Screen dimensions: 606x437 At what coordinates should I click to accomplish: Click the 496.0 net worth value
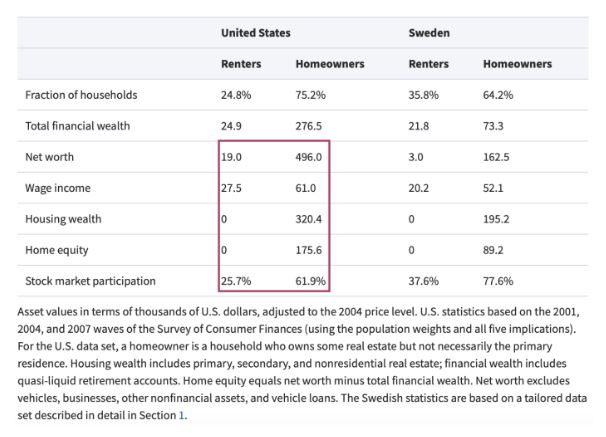[310, 157]
